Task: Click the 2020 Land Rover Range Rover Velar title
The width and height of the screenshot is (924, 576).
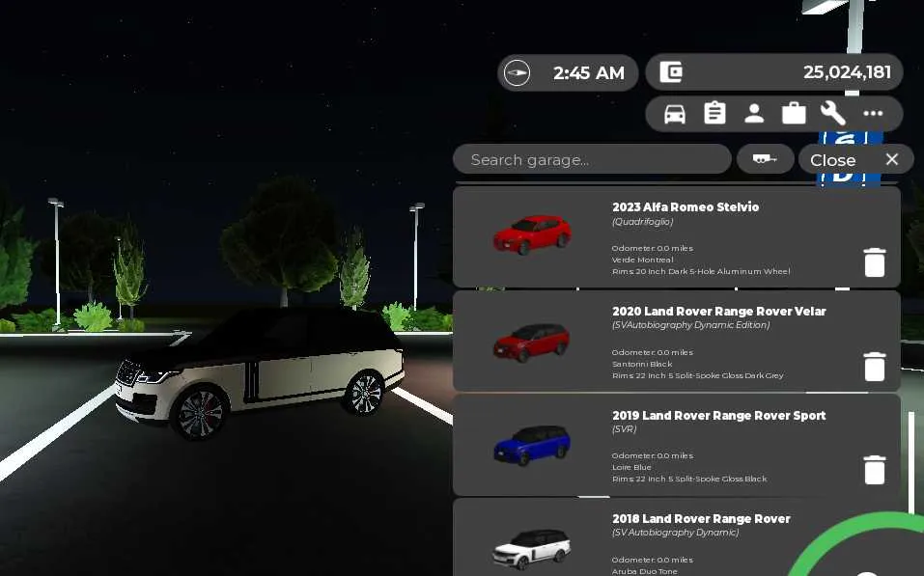Action: (x=719, y=312)
